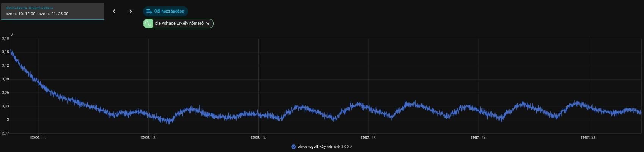Go to previous date range
This screenshot has width=644, height=152.
pyautogui.click(x=114, y=11)
